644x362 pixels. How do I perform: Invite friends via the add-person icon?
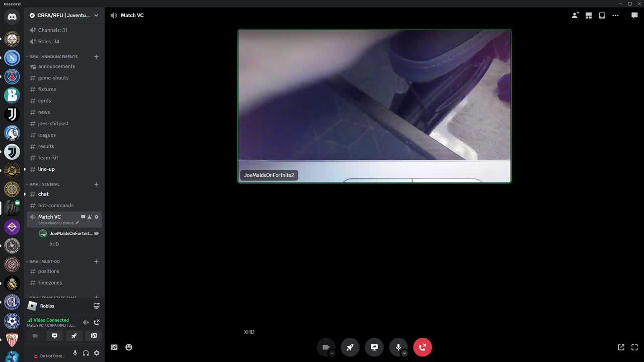[x=575, y=15]
